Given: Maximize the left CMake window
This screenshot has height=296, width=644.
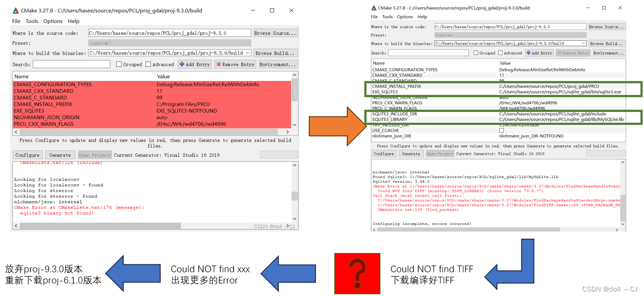Looking at the screenshot, I should pyautogui.click(x=272, y=10).
